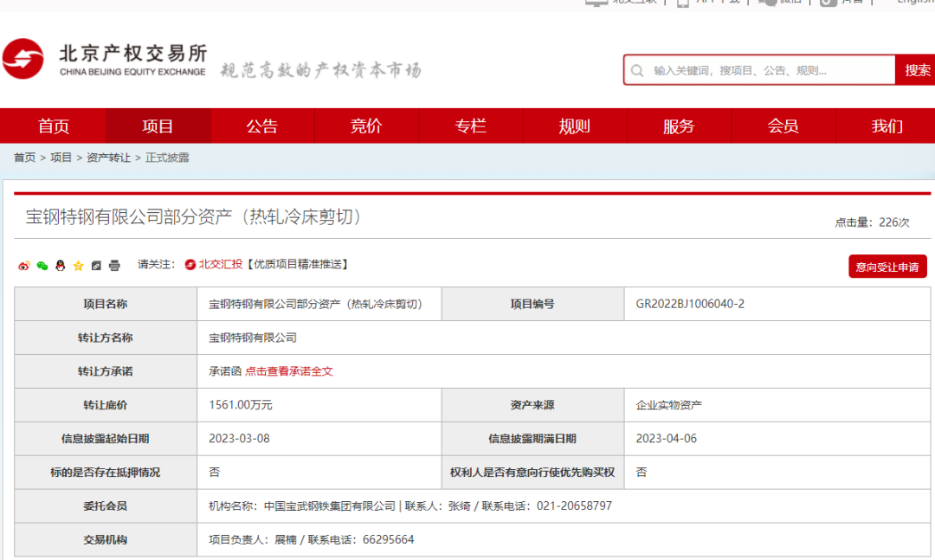Click the asset source 企业实物资产
The height and width of the screenshot is (560, 935).
click(x=668, y=405)
